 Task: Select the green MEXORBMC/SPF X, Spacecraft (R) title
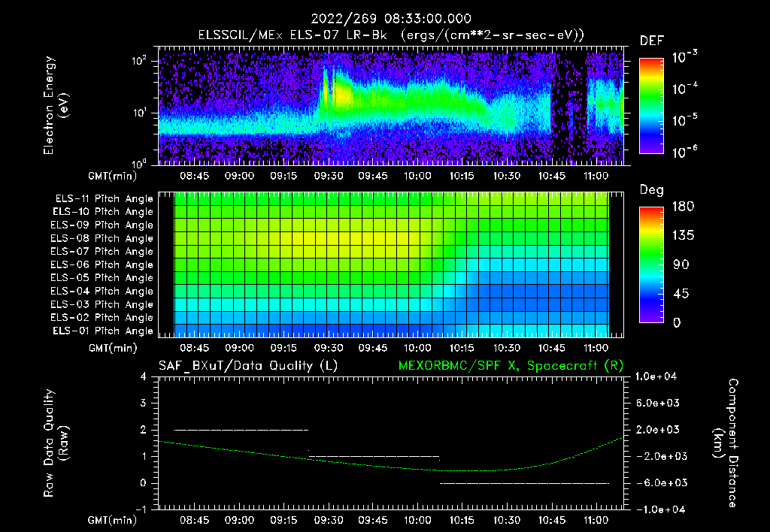point(511,366)
